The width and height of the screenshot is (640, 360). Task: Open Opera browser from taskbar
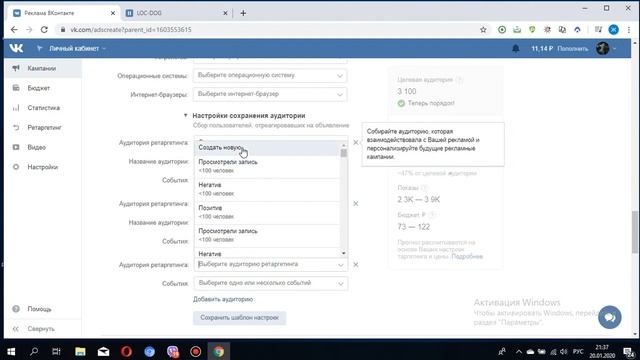tap(127, 351)
